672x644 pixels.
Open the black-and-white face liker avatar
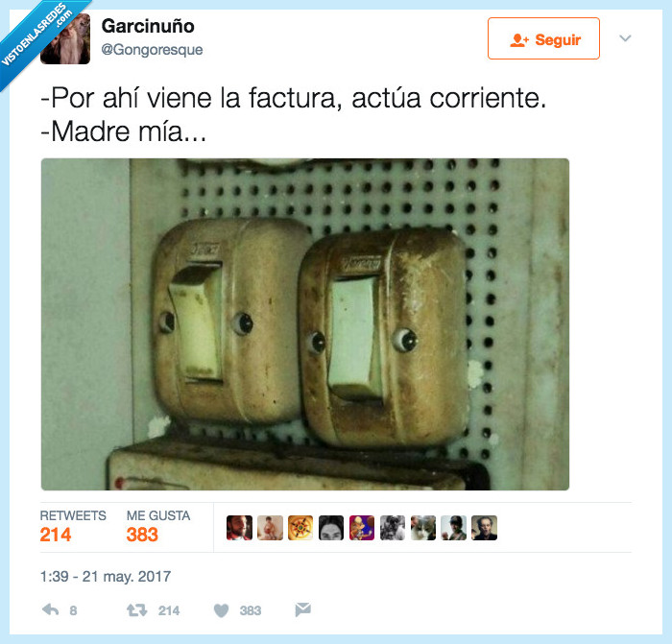click(331, 528)
